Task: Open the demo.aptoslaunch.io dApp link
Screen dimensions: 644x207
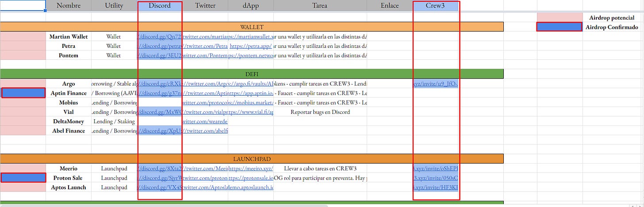Action: 251,187
